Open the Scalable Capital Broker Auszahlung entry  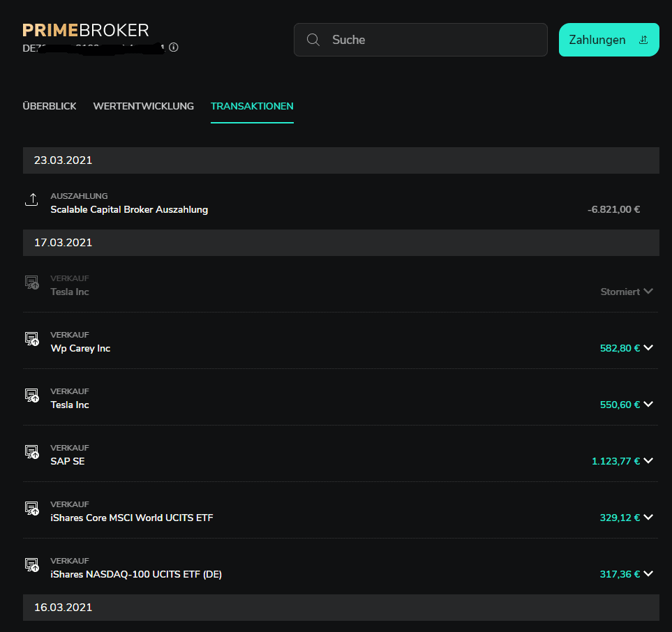coord(129,209)
